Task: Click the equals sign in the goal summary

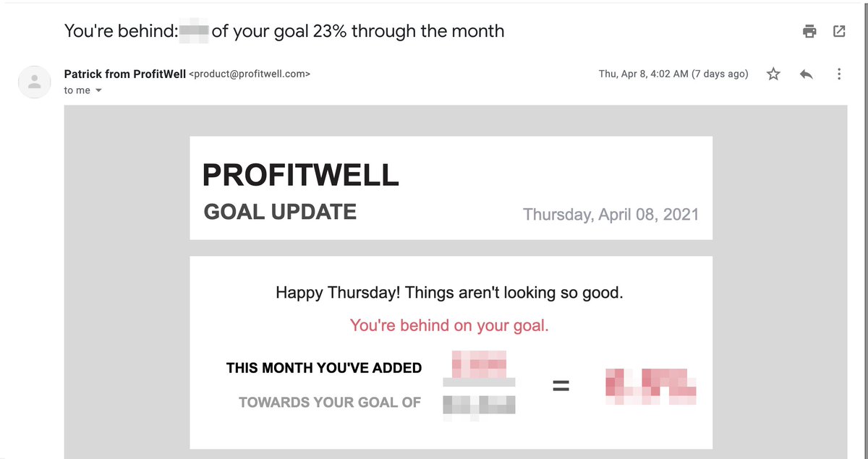Action: (x=561, y=386)
